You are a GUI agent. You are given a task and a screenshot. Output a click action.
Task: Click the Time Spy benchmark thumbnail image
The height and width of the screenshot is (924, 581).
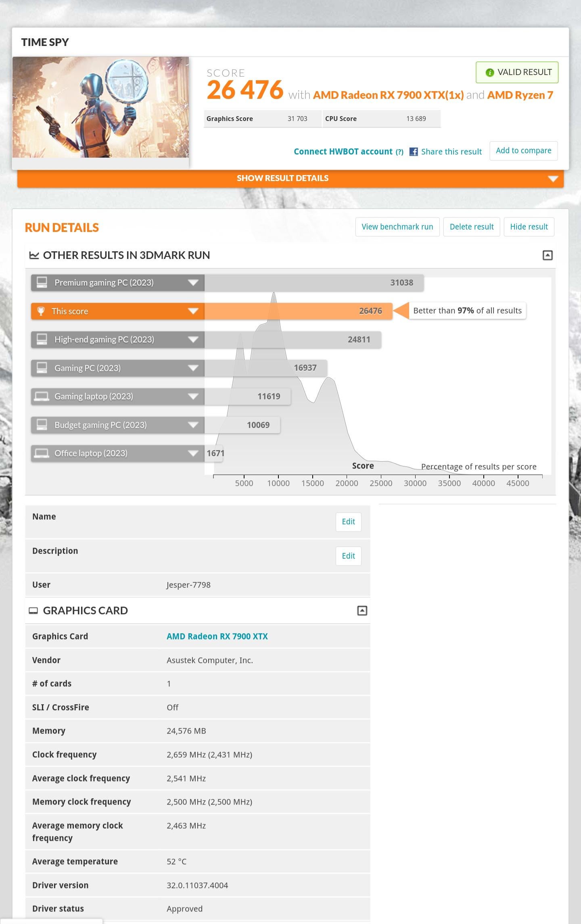click(100, 107)
